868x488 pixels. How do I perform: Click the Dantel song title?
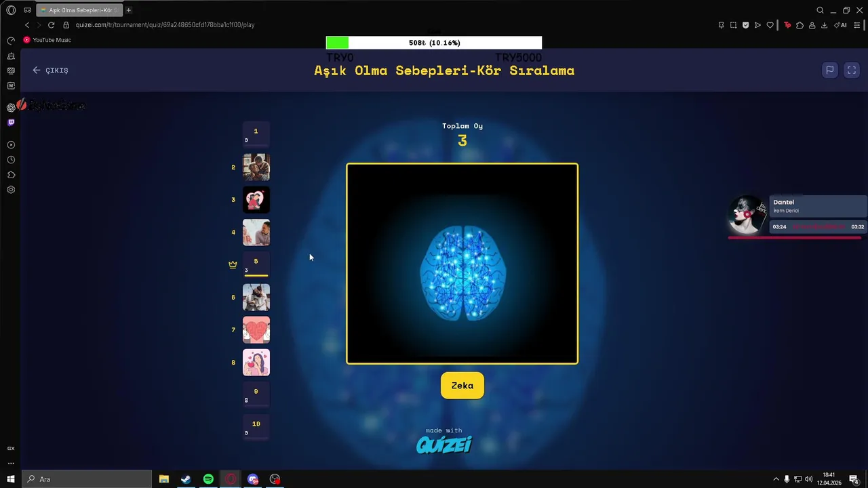(783, 202)
